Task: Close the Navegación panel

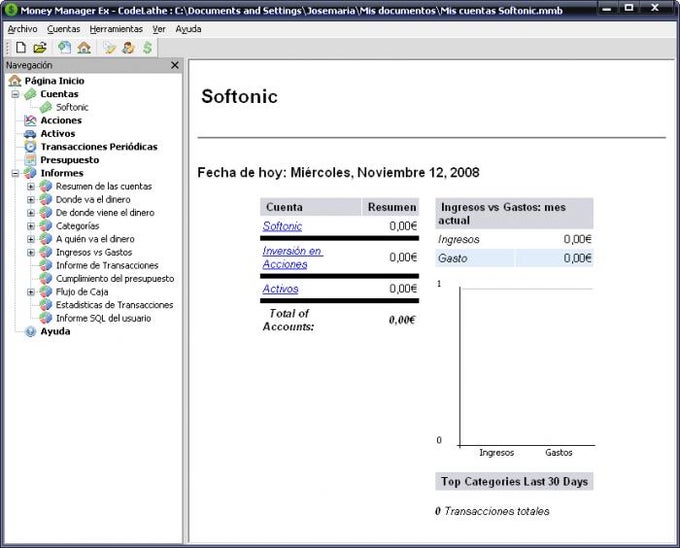Action: [x=175, y=65]
